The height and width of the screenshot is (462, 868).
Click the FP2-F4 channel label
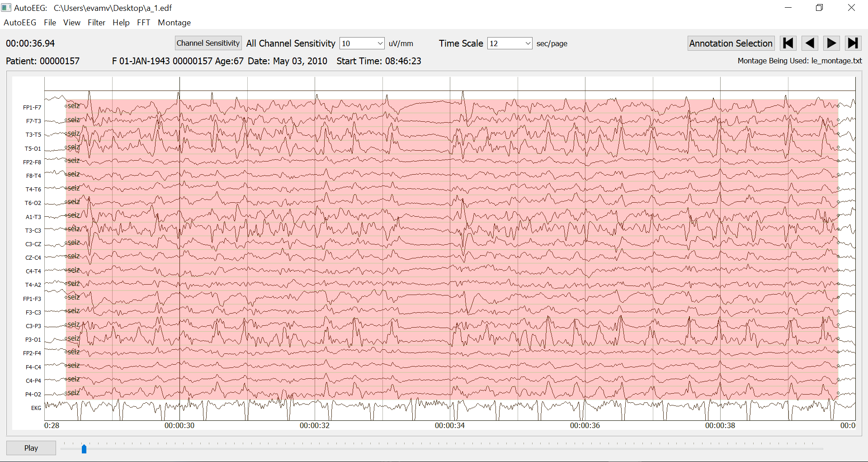[32, 353]
